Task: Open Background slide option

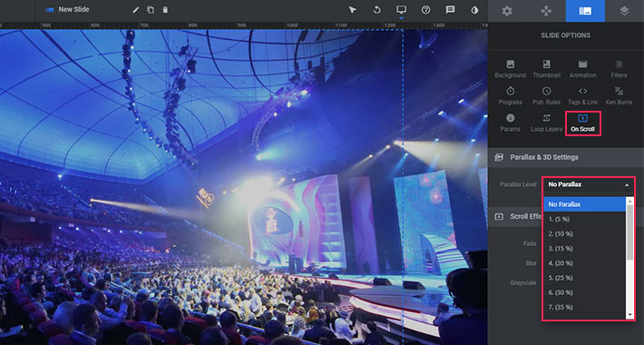Action: (x=510, y=69)
